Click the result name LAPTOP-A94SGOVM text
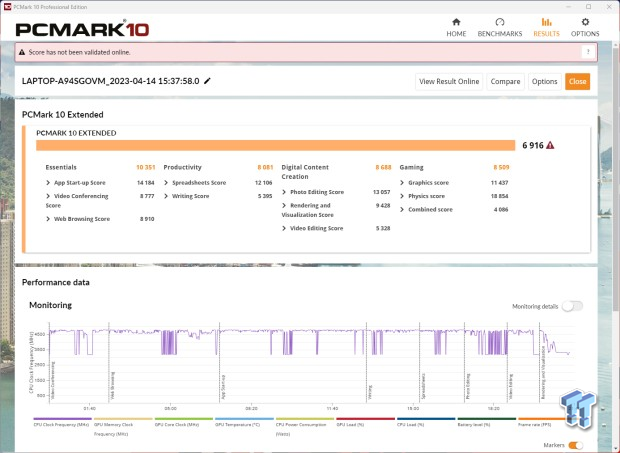 pyautogui.click(x=110, y=81)
